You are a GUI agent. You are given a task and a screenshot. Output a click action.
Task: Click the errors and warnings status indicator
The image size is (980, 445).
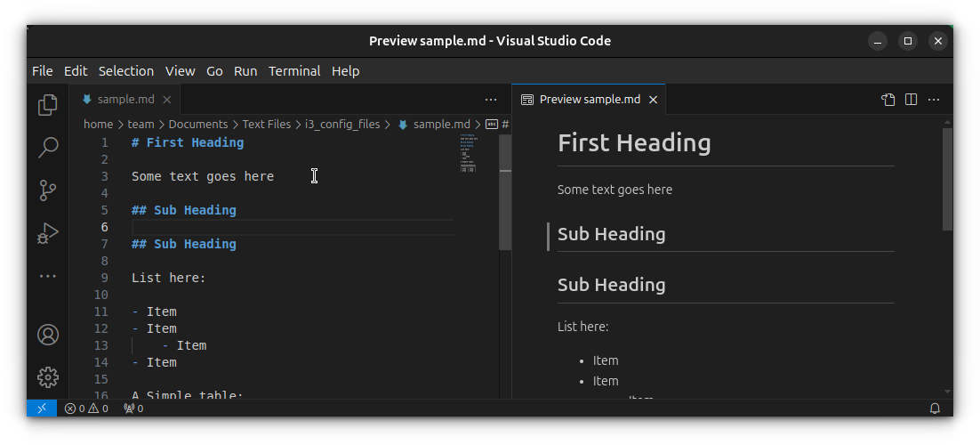[x=86, y=409]
